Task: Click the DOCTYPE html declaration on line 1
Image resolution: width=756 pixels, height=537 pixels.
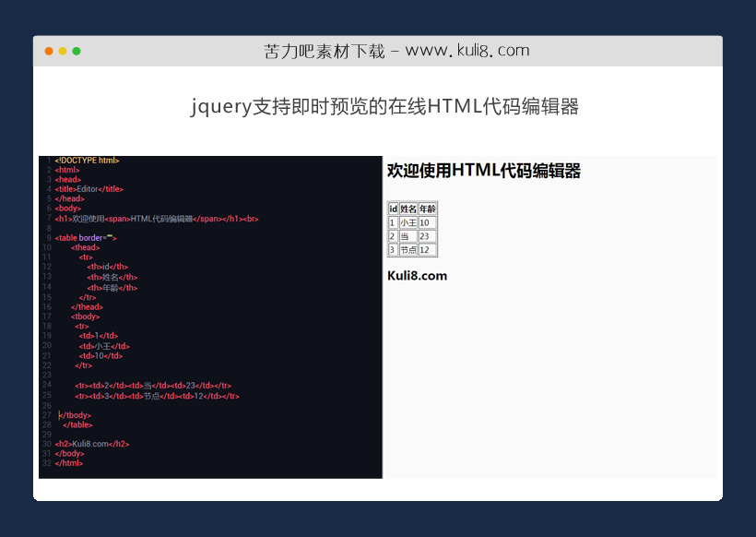Action: [x=86, y=160]
